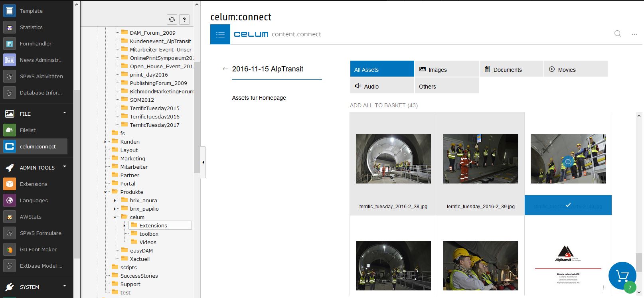Click the search magnifier icon

click(x=618, y=34)
